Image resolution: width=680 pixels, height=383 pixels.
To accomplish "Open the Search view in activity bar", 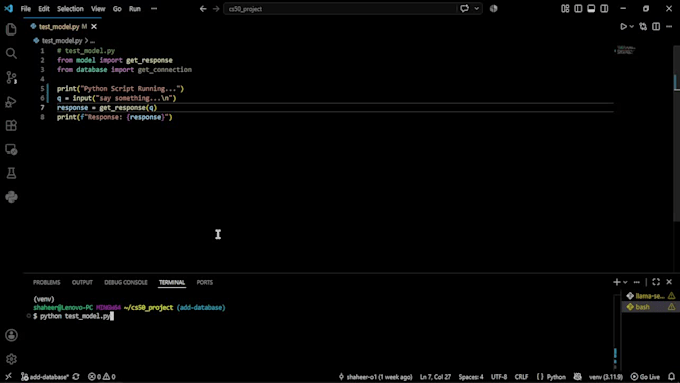I will coord(11,53).
